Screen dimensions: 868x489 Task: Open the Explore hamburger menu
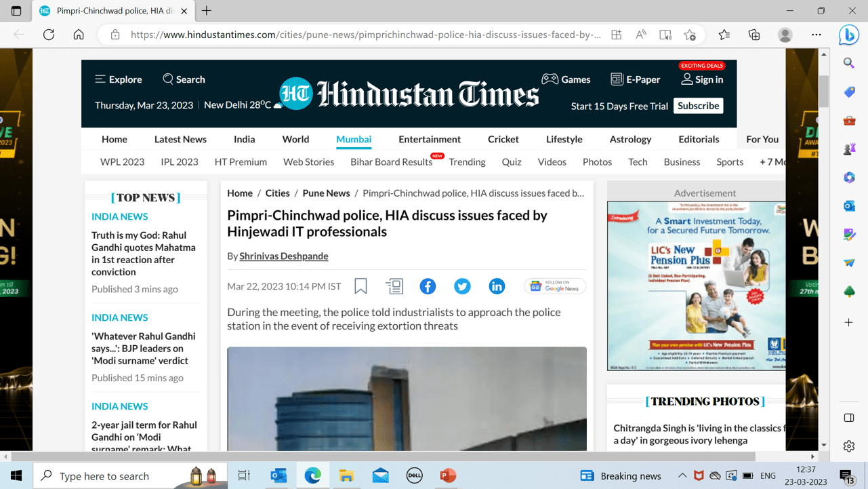[x=119, y=79]
